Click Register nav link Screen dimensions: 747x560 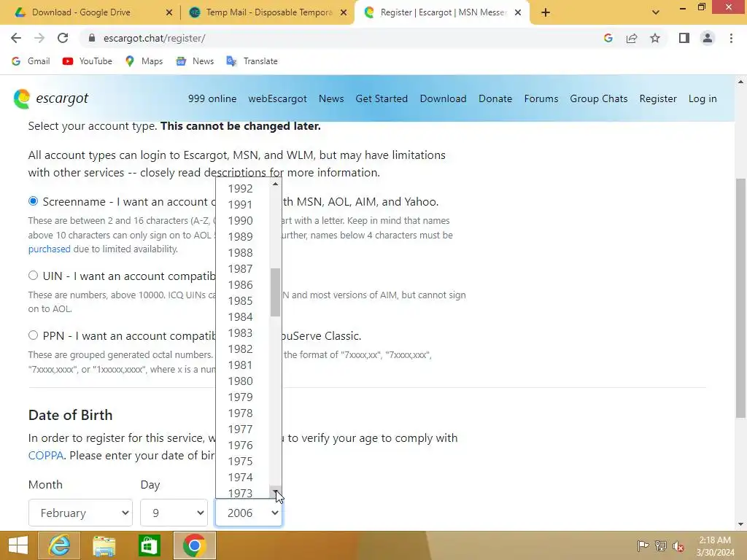[x=658, y=98]
